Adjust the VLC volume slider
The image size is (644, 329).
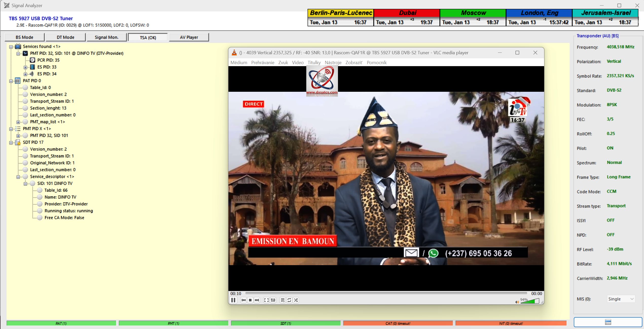[530, 301]
